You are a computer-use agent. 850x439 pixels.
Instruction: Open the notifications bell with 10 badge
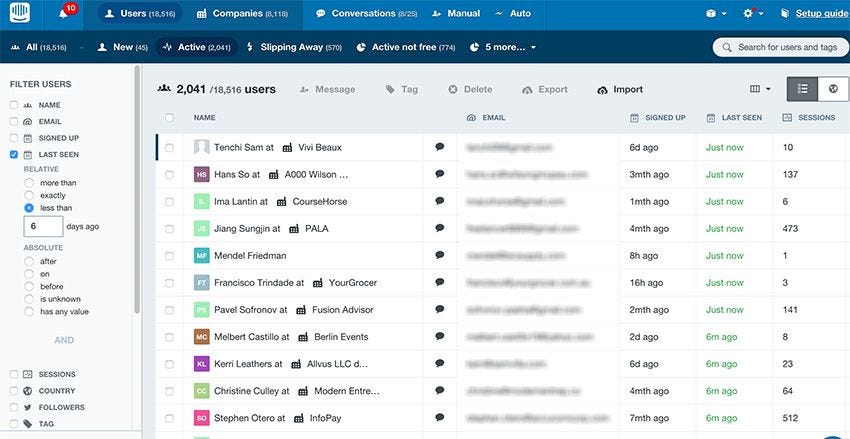[x=65, y=12]
